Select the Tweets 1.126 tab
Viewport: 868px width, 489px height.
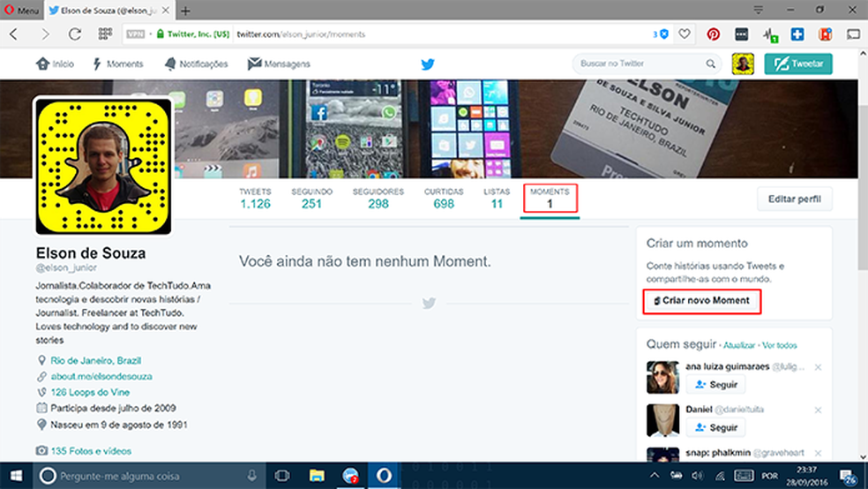pos(255,199)
